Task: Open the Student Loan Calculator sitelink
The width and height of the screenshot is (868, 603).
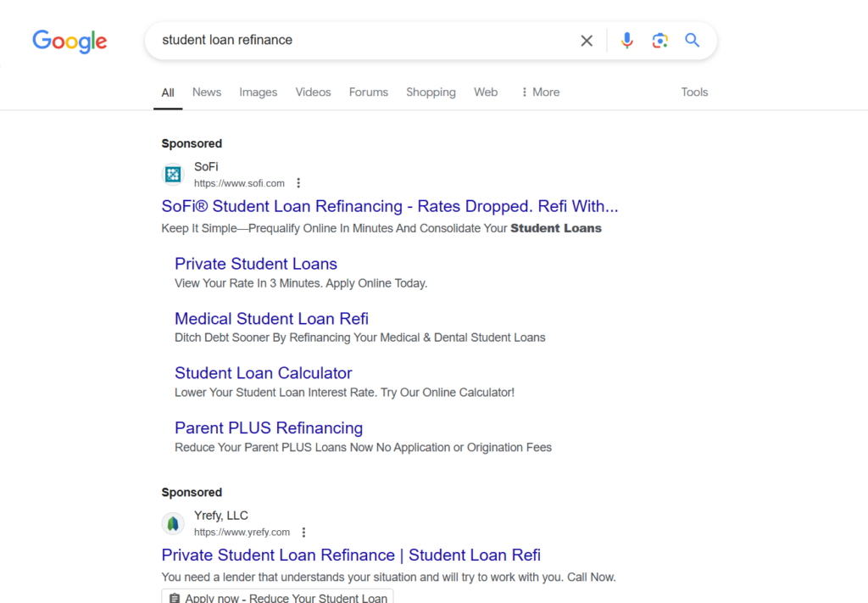Action: pyautogui.click(x=263, y=372)
